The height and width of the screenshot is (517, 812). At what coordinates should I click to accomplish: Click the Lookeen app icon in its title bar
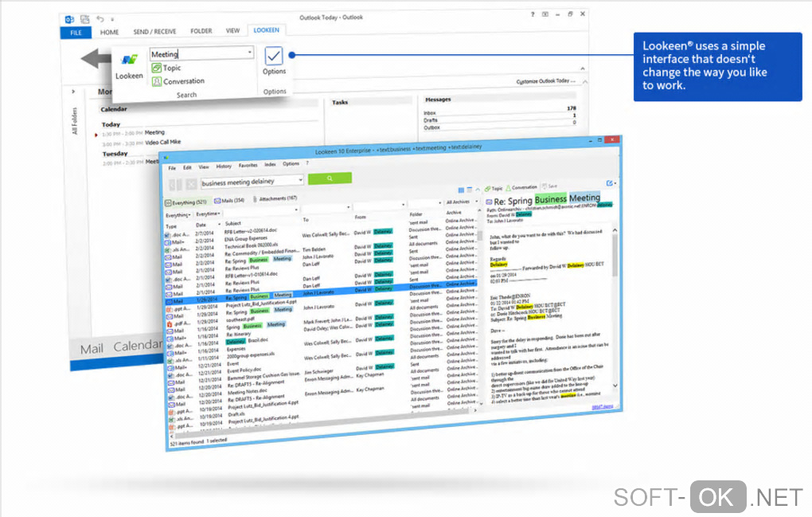pos(166,158)
